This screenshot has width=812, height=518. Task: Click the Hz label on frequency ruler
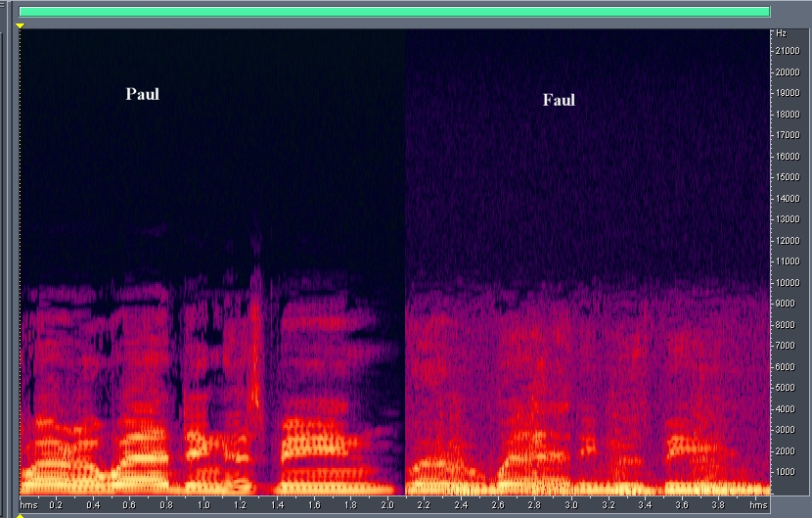(x=781, y=33)
